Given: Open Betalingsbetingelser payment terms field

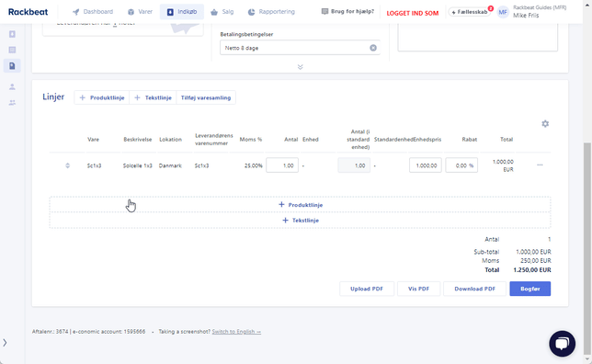Looking at the screenshot, I should (x=300, y=48).
